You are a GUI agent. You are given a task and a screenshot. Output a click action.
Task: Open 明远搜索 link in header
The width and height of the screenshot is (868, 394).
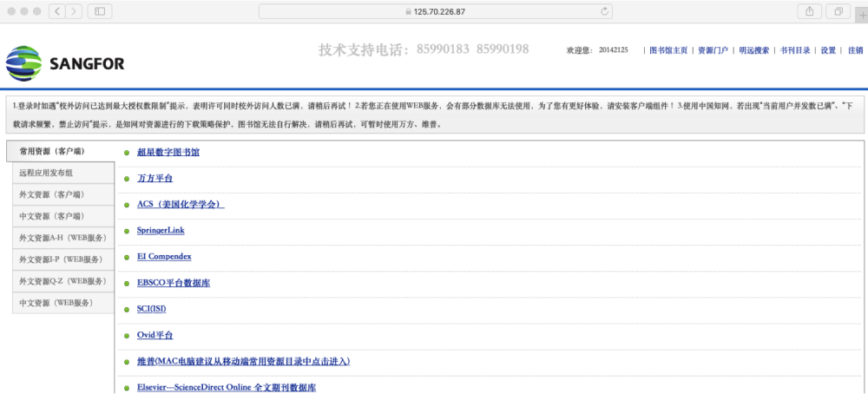(753, 50)
